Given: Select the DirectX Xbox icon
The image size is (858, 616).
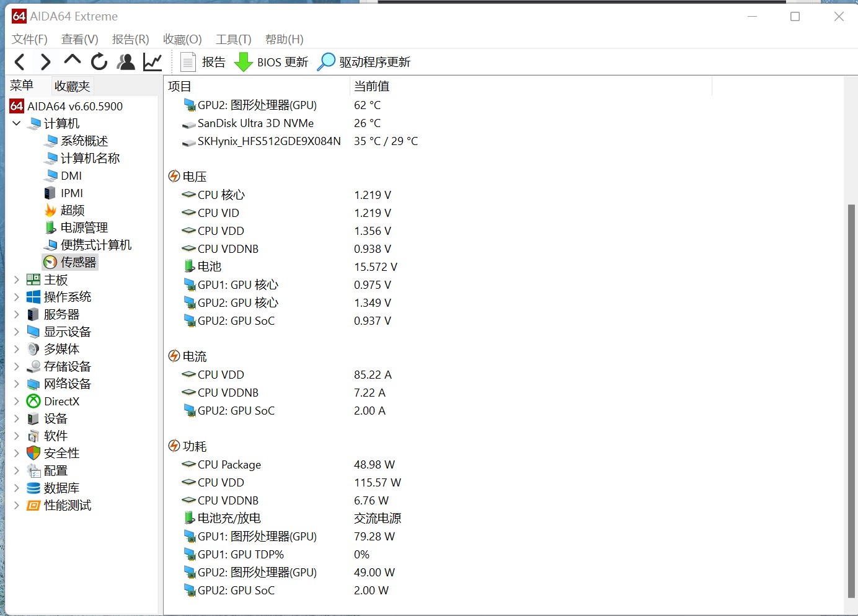Looking at the screenshot, I should 33,401.
